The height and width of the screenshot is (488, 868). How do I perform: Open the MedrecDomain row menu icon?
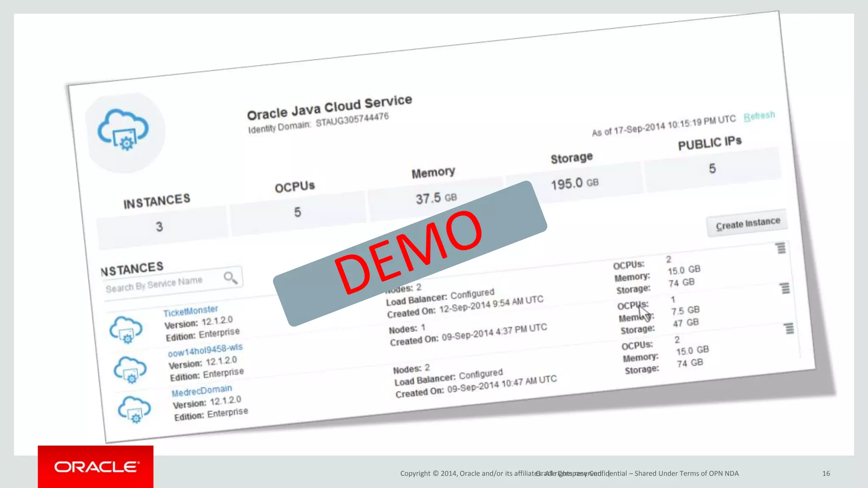click(789, 328)
